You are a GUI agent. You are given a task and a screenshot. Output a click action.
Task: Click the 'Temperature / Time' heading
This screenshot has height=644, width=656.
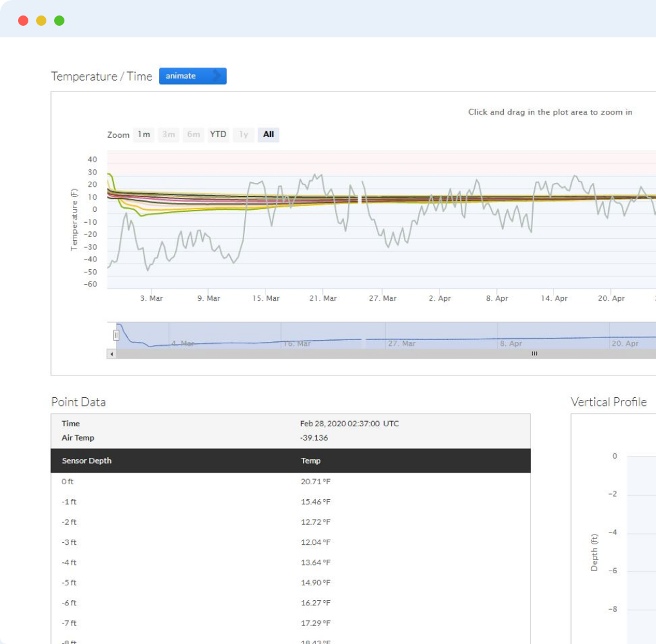point(102,77)
